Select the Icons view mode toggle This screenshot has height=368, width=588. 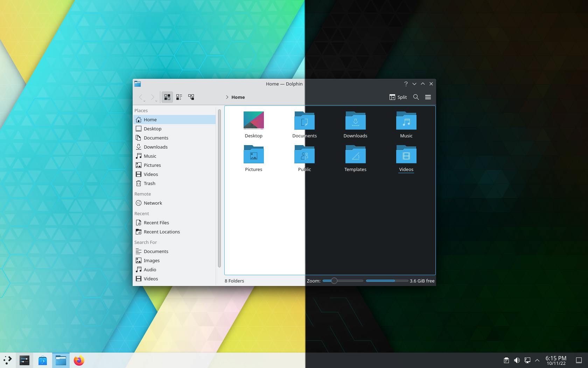click(167, 97)
